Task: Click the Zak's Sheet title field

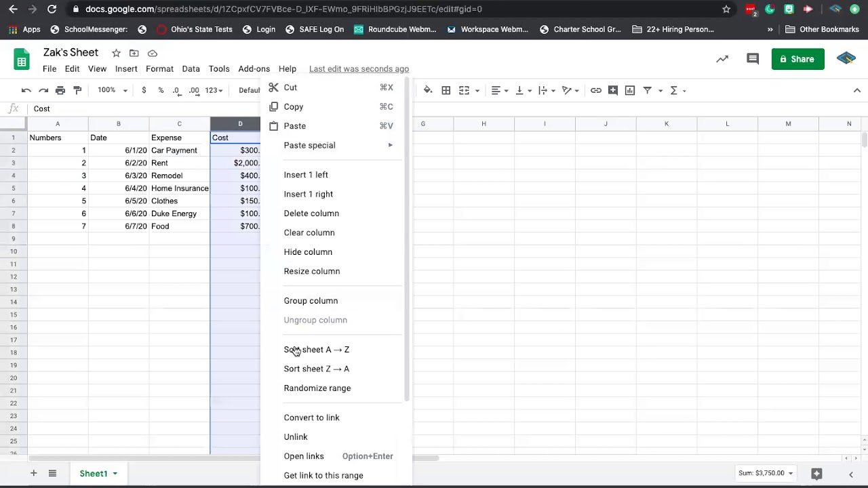Action: coord(71,53)
